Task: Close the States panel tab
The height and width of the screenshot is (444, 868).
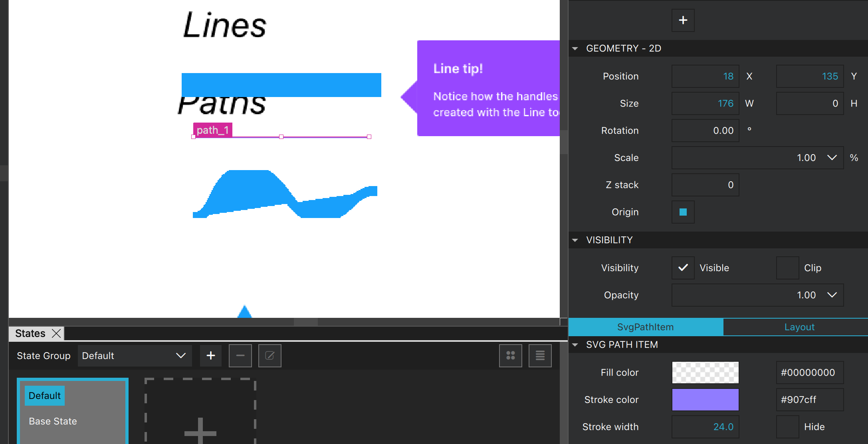Action: [x=56, y=333]
